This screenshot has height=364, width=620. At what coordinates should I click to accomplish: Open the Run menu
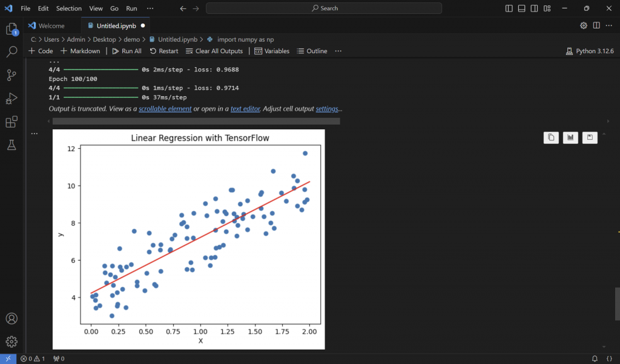click(x=131, y=8)
